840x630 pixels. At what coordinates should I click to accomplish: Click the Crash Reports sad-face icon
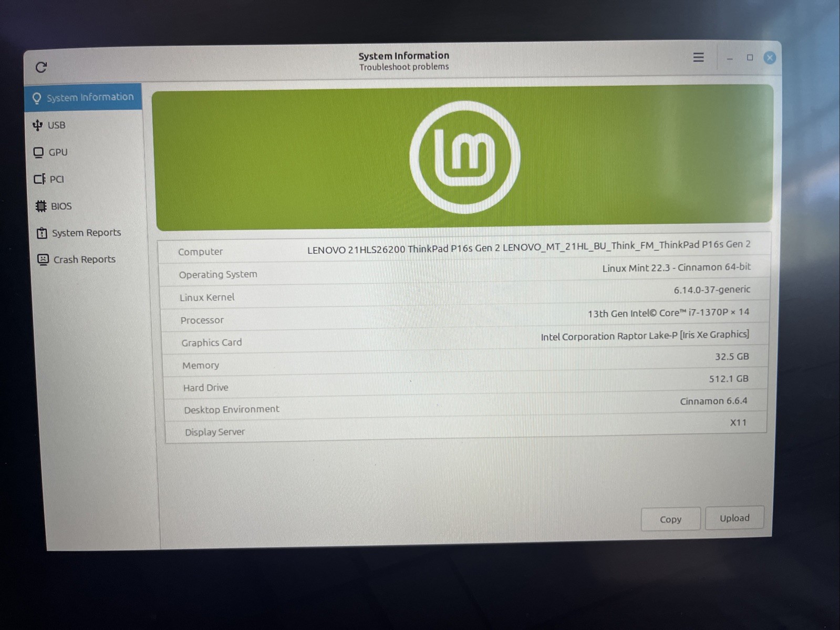tap(43, 260)
